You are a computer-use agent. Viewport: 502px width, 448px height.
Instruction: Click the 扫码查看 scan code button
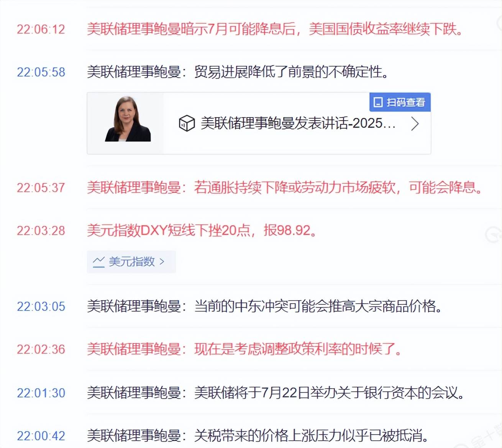point(400,102)
